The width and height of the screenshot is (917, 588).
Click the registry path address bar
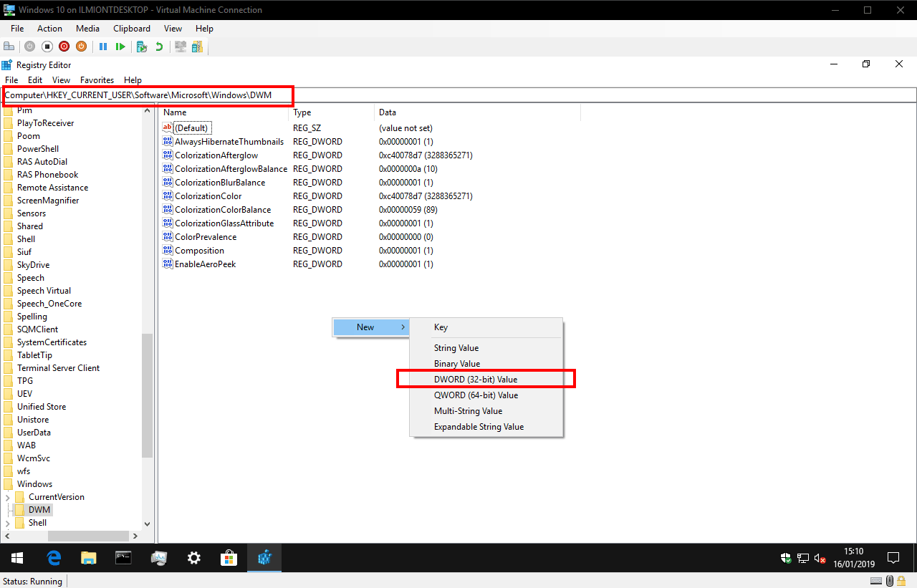point(458,95)
